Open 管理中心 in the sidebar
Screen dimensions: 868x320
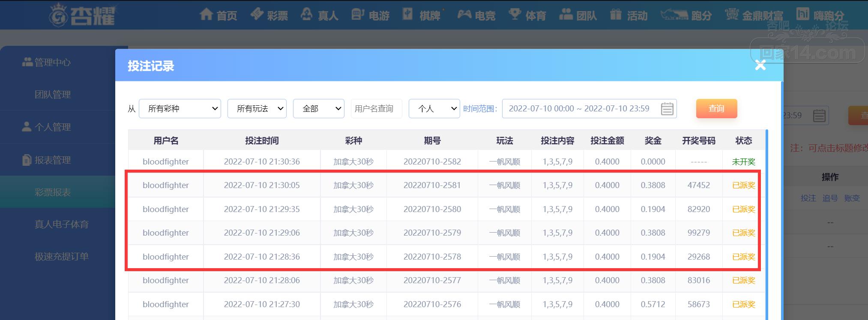click(x=47, y=63)
